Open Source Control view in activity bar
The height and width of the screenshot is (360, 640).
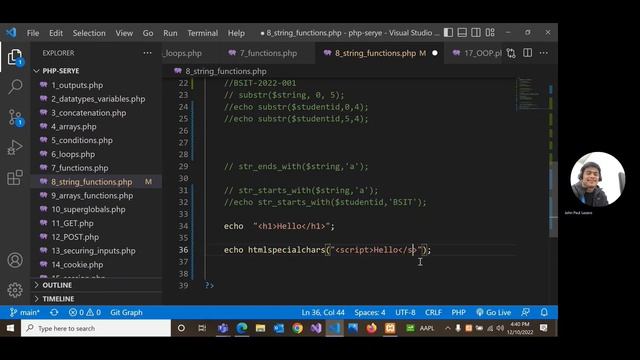15,117
